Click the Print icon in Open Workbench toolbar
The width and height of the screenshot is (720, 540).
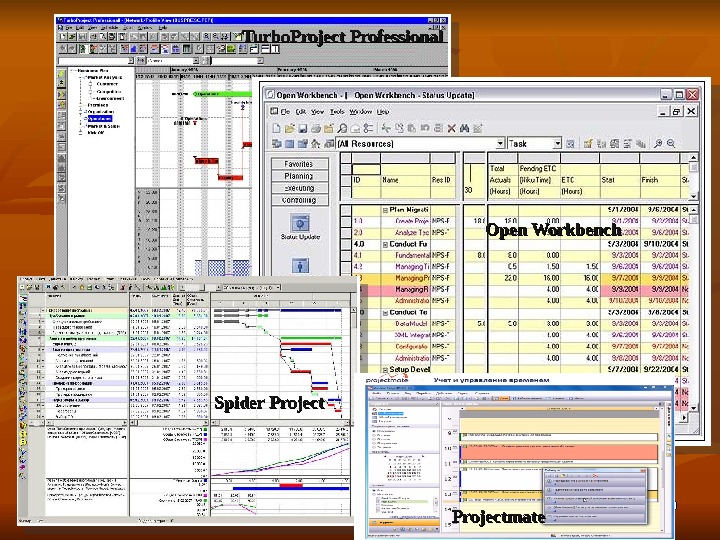[315, 129]
